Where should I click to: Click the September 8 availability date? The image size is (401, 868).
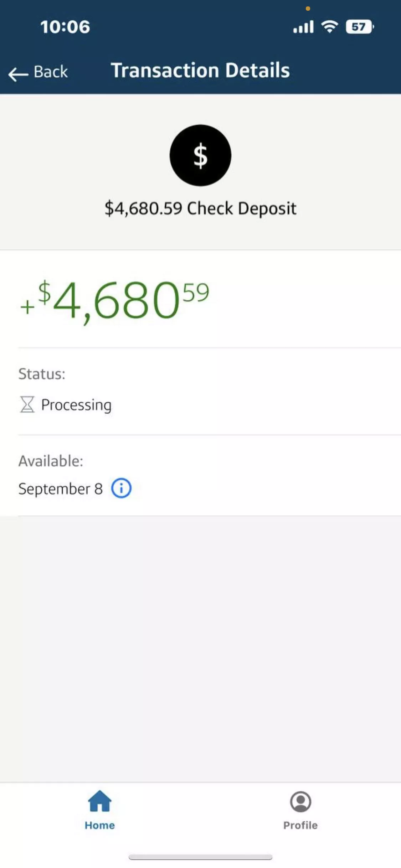point(61,489)
